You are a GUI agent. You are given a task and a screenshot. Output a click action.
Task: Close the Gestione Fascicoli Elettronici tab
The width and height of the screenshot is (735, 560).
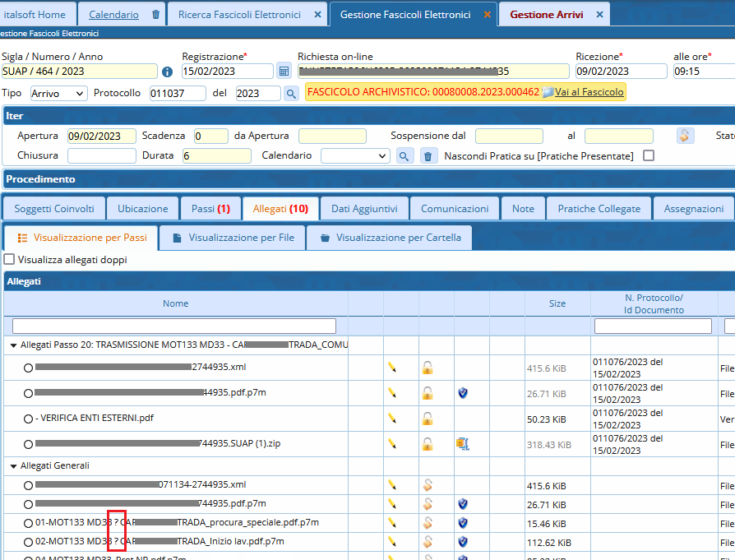pos(487,15)
